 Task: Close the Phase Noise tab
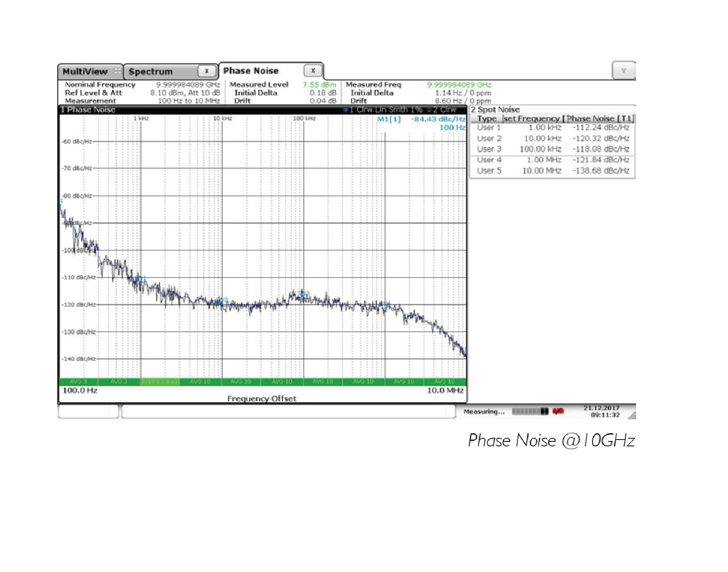(313, 71)
